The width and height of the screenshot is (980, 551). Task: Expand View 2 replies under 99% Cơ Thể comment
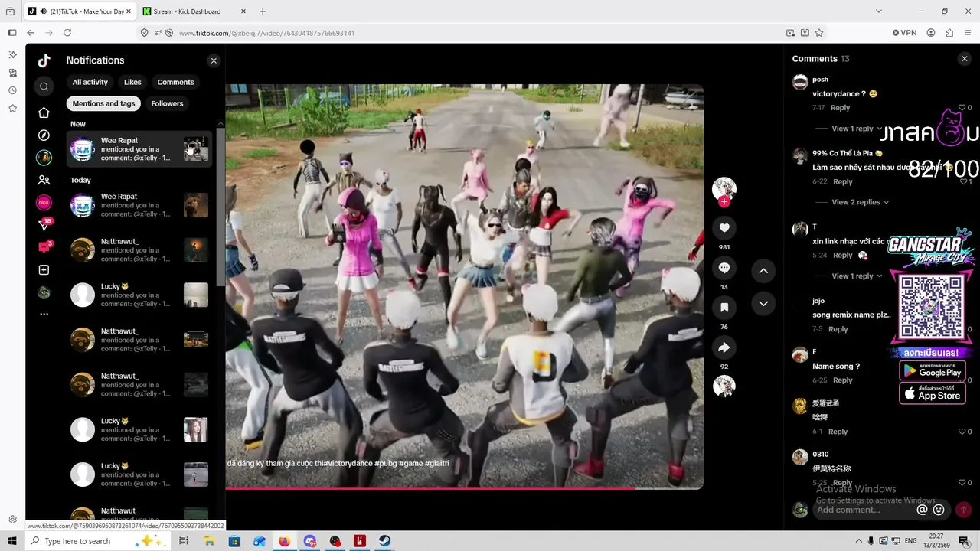[x=860, y=202]
